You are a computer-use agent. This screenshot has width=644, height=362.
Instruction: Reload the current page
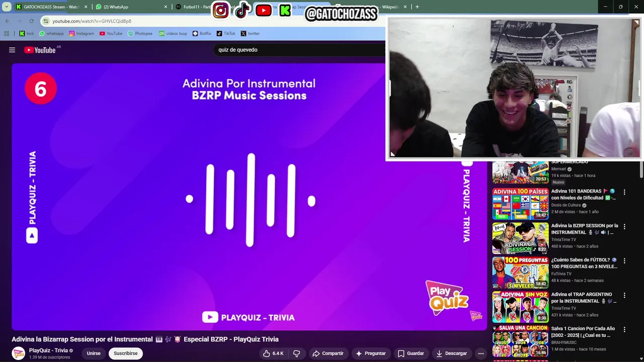[31, 21]
